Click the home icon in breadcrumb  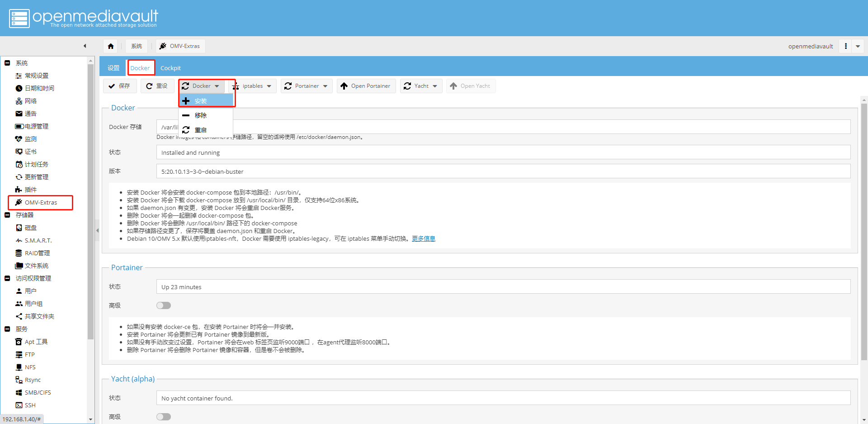[111, 46]
